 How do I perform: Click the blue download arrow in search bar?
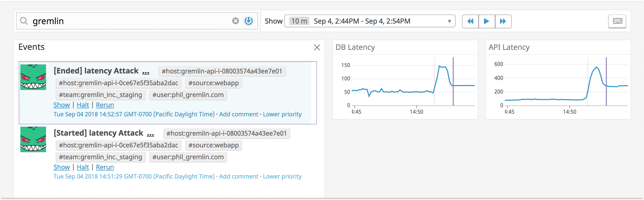[x=249, y=21]
